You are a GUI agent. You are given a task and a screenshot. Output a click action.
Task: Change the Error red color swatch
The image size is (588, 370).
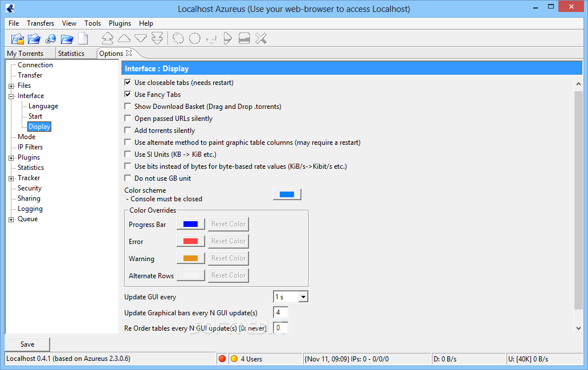pos(190,241)
